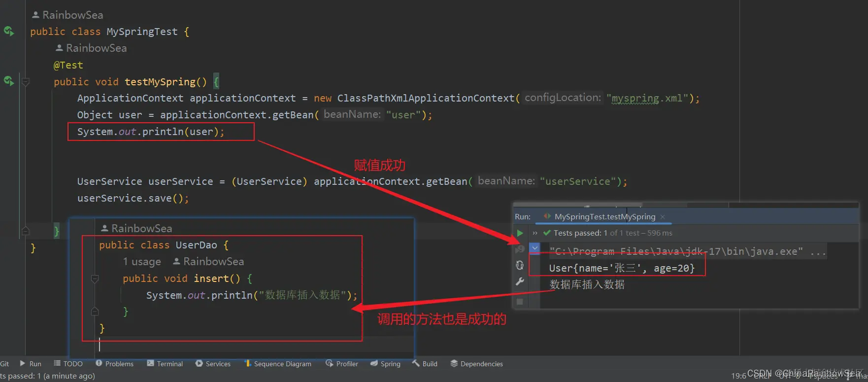Click the Services icon in bottom bar
The image size is (868, 382).
click(x=199, y=363)
